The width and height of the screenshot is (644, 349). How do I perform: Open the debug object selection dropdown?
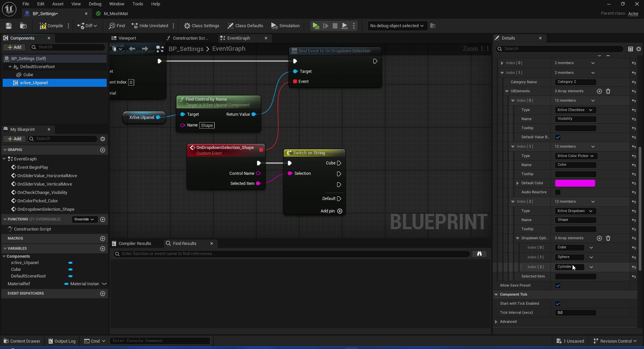[397, 26]
